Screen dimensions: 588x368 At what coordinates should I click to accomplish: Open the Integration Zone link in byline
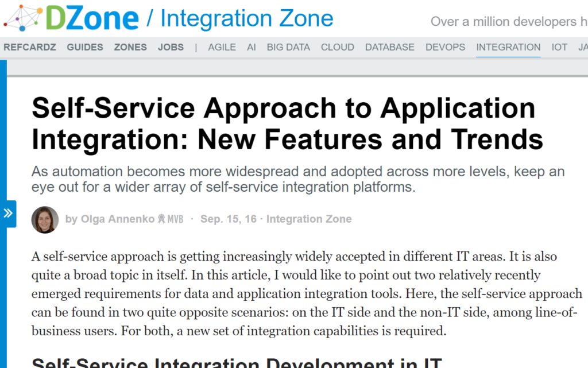(x=309, y=219)
